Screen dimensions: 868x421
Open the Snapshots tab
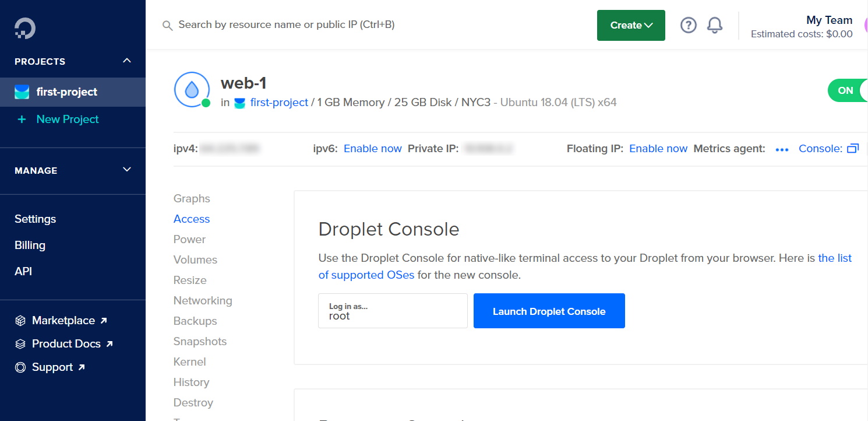(200, 342)
